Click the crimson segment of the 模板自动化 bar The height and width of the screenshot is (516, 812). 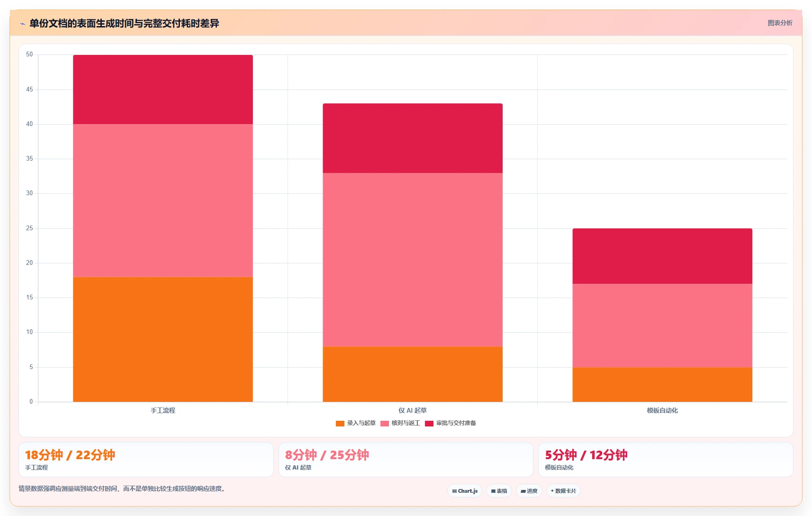pos(662,256)
